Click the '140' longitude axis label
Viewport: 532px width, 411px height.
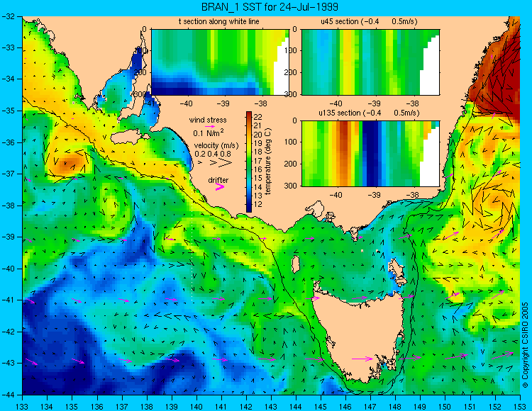[x=196, y=406]
